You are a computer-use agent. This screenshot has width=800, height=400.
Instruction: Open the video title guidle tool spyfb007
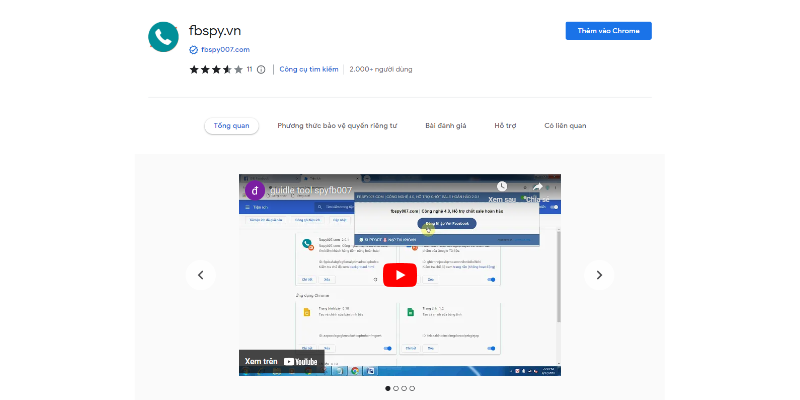click(311, 190)
